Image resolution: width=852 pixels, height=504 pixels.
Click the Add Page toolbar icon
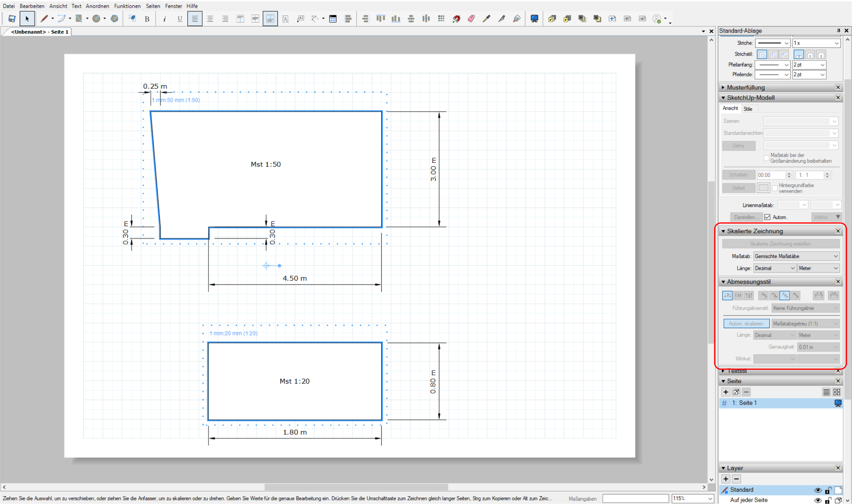coord(612,19)
